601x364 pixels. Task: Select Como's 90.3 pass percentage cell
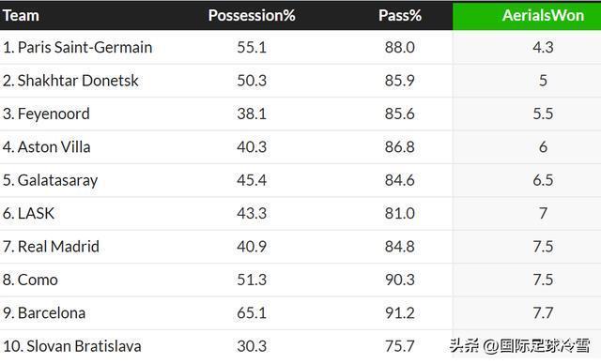click(400, 280)
